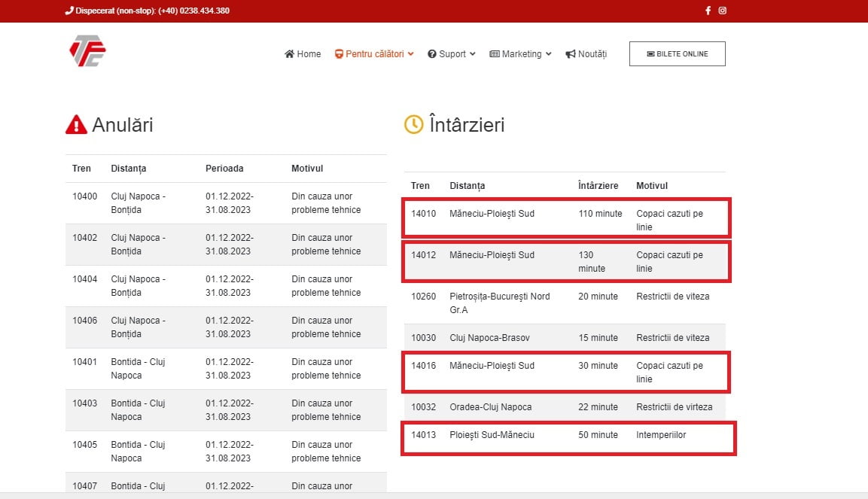The width and height of the screenshot is (868, 499).
Task: Click Cluj Napoca-Brasov route cell
Action: pyautogui.click(x=489, y=337)
